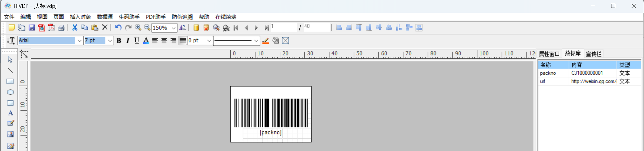Open the 防伪追溯 menu
The width and height of the screenshot is (644, 151).
182,17
